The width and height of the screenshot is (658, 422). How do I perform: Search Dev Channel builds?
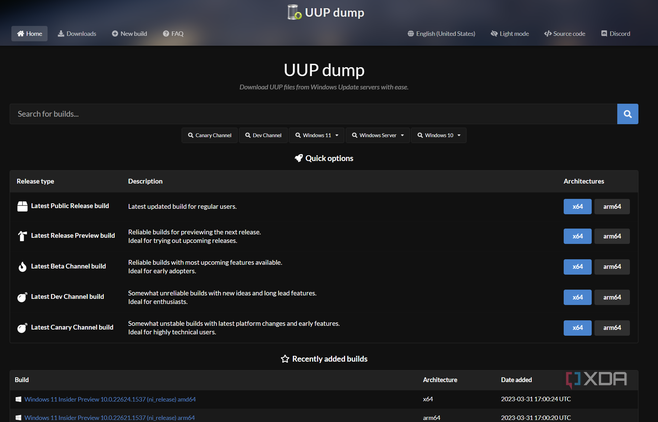[263, 135]
